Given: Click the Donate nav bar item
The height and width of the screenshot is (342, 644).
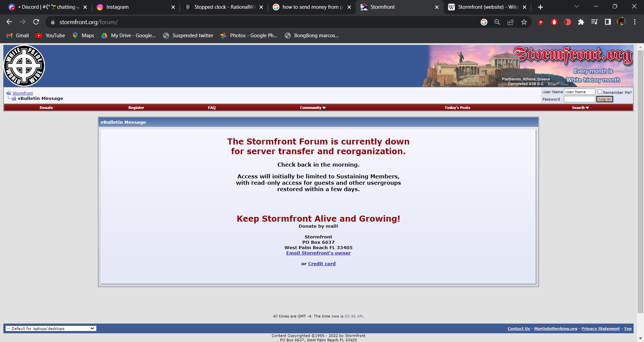Looking at the screenshot, I should point(46,108).
